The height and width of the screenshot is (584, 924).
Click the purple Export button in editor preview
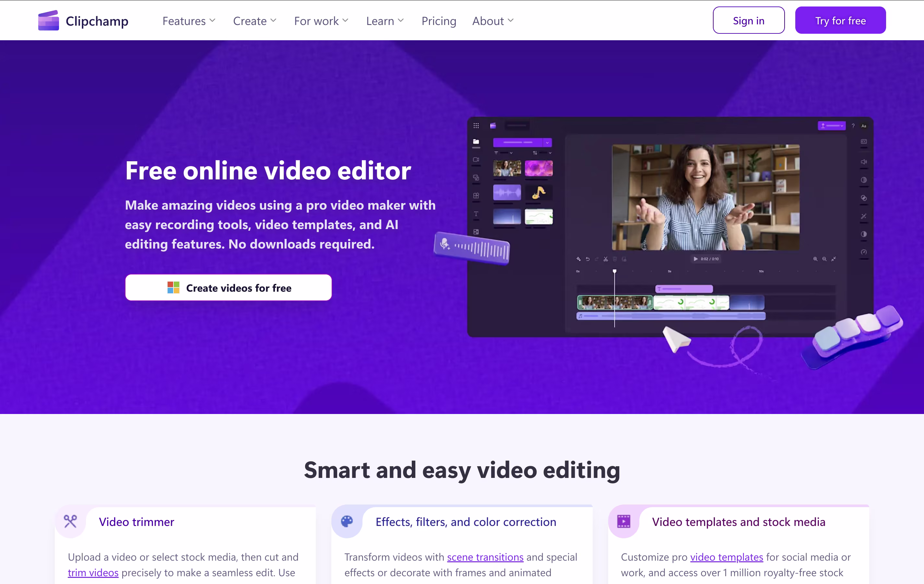[831, 126]
